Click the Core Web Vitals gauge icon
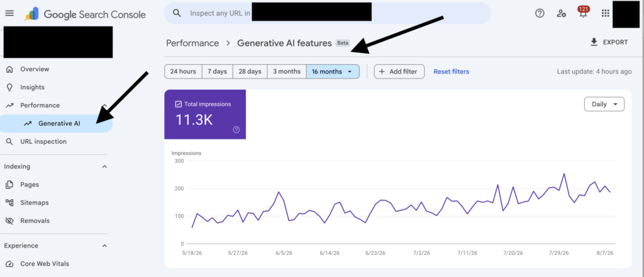The image size is (644, 277). point(9,264)
